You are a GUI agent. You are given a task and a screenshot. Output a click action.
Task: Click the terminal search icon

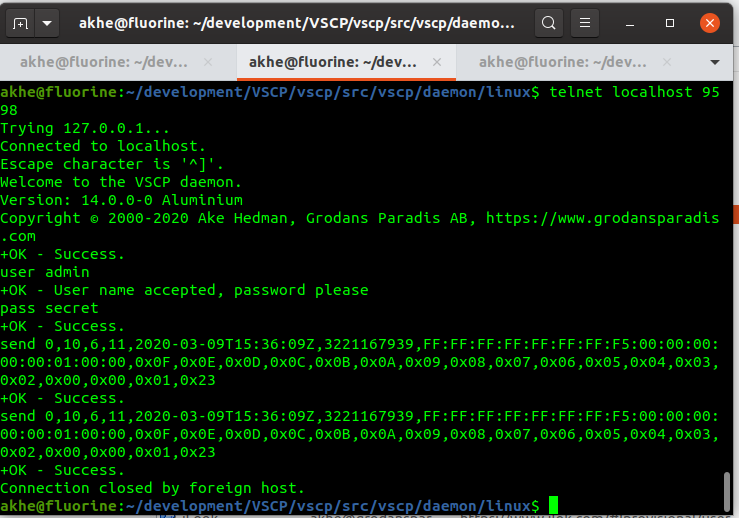pos(549,23)
